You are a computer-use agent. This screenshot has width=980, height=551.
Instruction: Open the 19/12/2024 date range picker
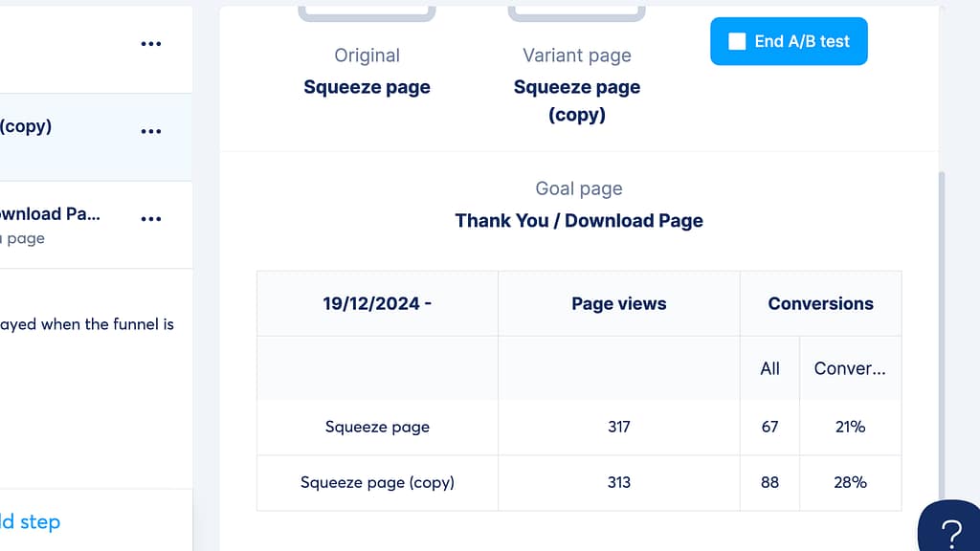pos(377,304)
